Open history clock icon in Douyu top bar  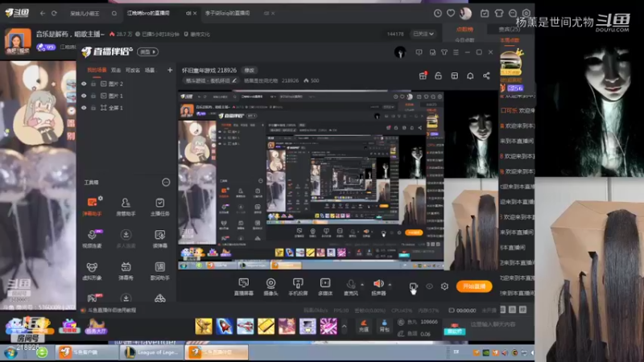click(x=438, y=13)
